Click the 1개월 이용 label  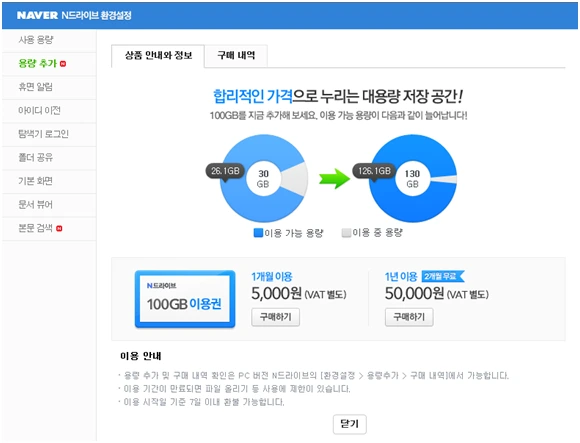(272, 277)
